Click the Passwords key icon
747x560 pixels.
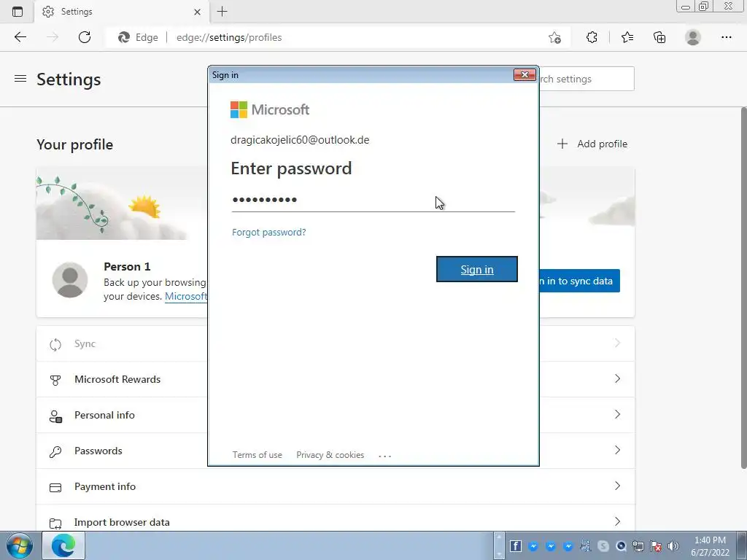point(55,451)
